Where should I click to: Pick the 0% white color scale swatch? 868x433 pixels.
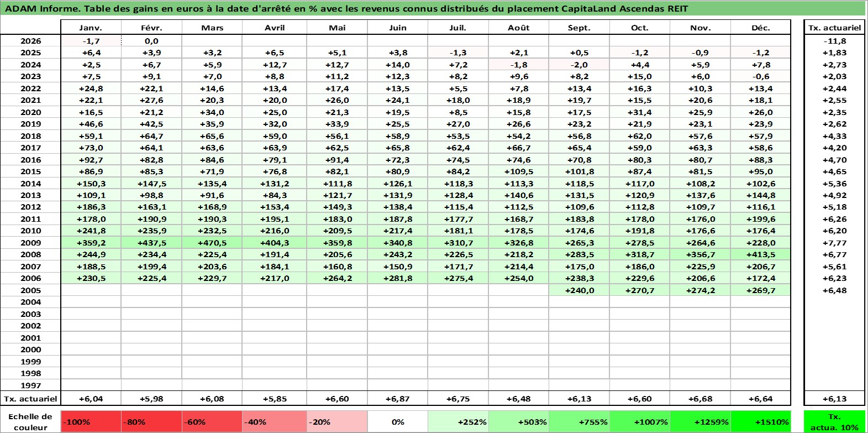397,422
